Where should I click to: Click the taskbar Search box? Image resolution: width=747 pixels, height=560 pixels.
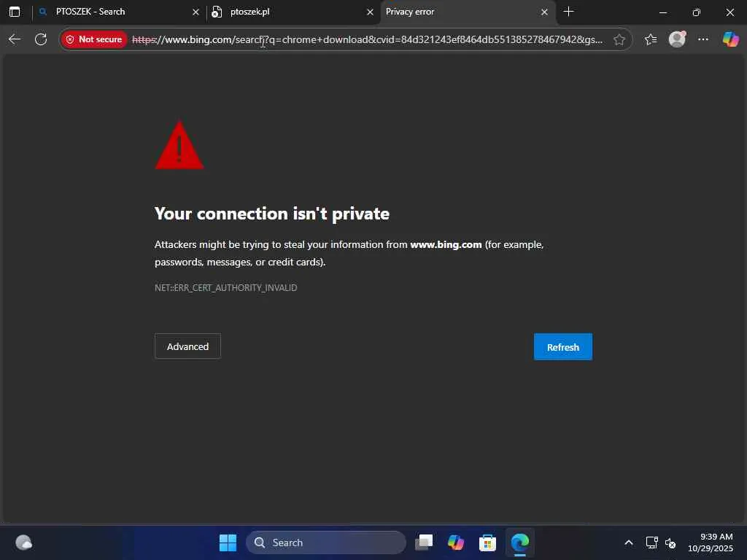326,542
